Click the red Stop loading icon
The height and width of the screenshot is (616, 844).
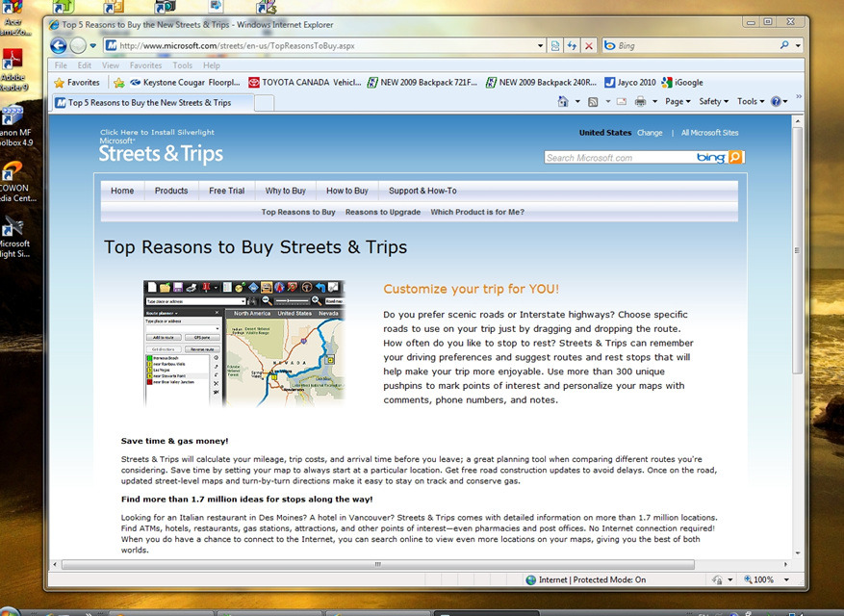pos(589,46)
